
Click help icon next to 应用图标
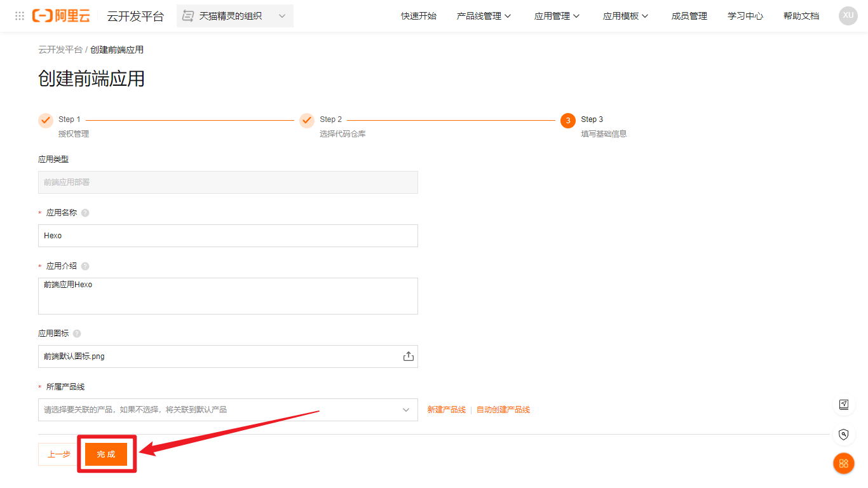pyautogui.click(x=77, y=334)
